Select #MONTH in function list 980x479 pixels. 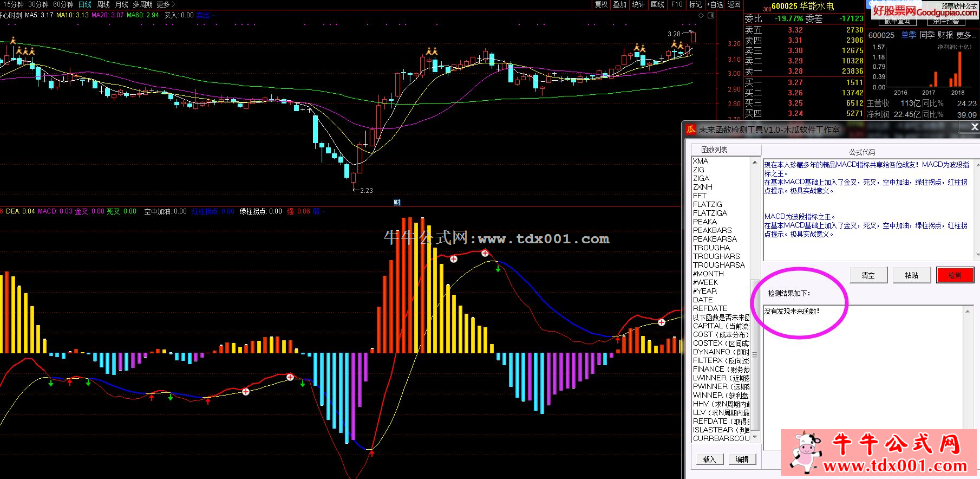click(708, 274)
